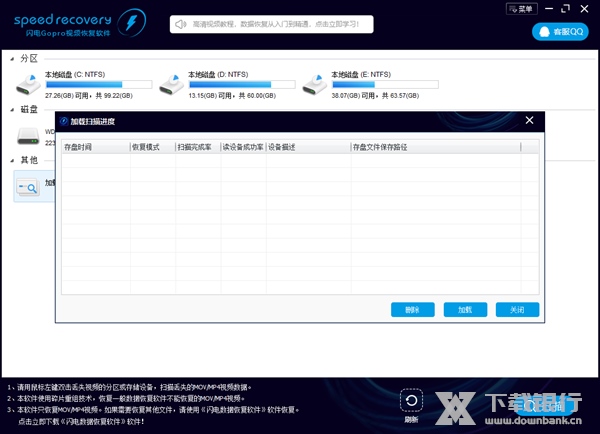This screenshot has height=434, width=600.
Task: Collapse the 磁盘 section
Action: click(13, 110)
